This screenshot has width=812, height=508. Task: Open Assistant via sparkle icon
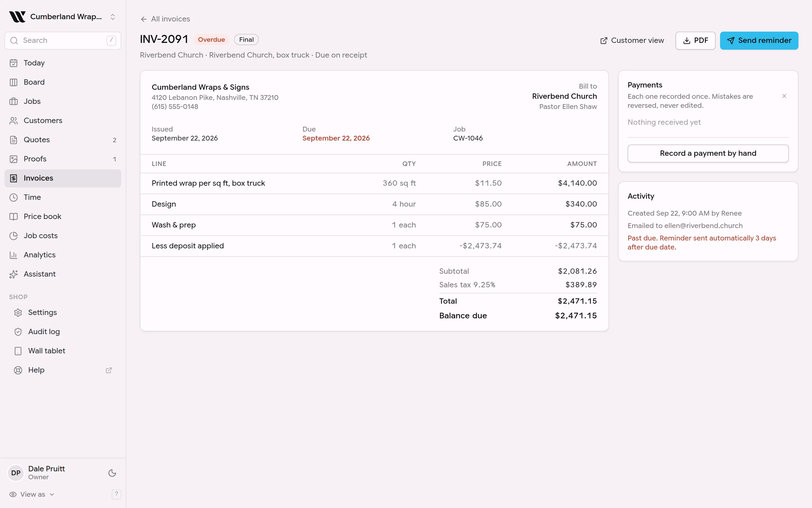(x=14, y=274)
